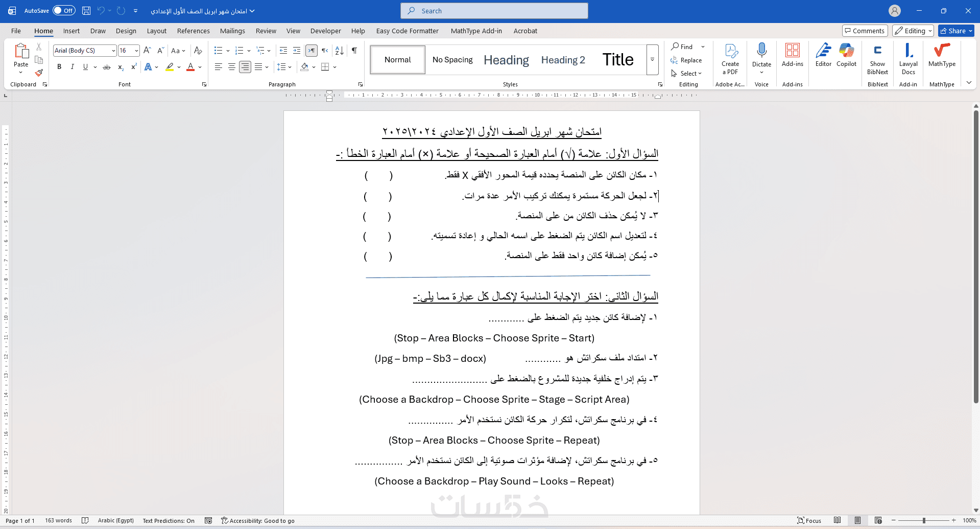This screenshot has width=980, height=529.
Task: Apply the Heading 2 style
Action: click(x=563, y=60)
